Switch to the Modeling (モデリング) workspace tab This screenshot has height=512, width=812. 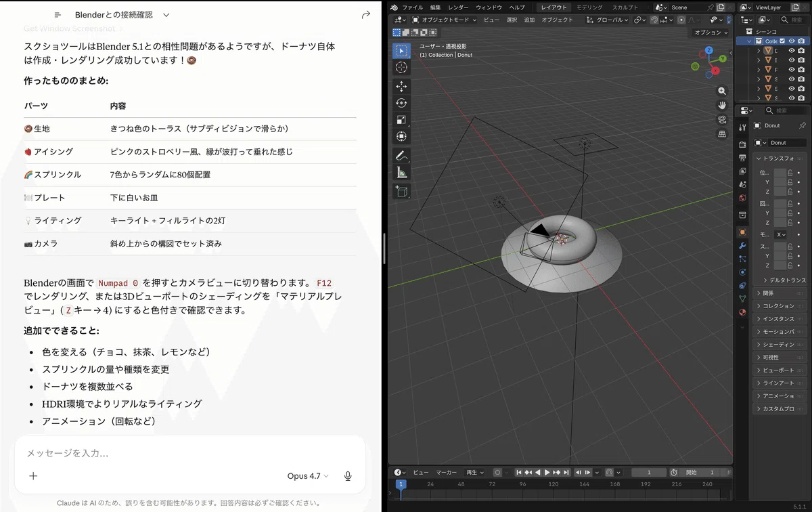coord(589,7)
